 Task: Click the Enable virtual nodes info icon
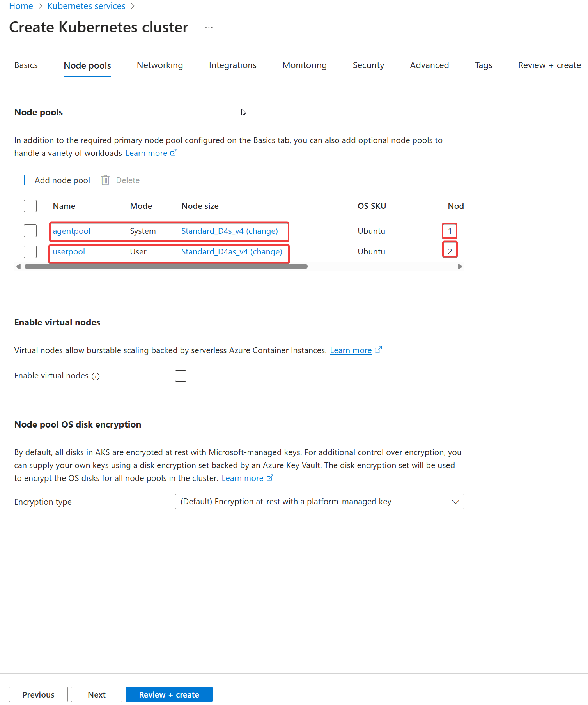pyautogui.click(x=96, y=376)
